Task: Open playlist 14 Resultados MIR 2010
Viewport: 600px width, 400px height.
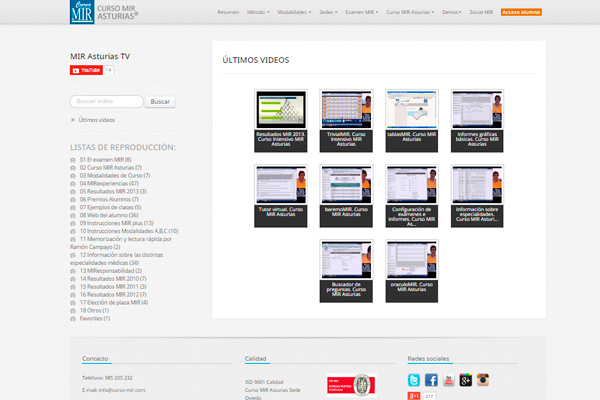Action: (x=113, y=279)
